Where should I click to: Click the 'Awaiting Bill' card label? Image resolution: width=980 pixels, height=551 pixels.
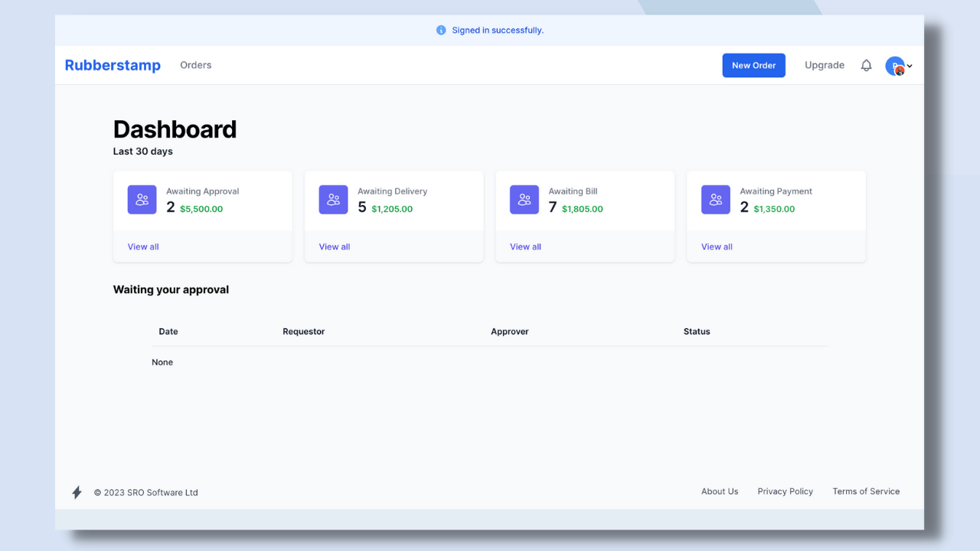tap(573, 191)
